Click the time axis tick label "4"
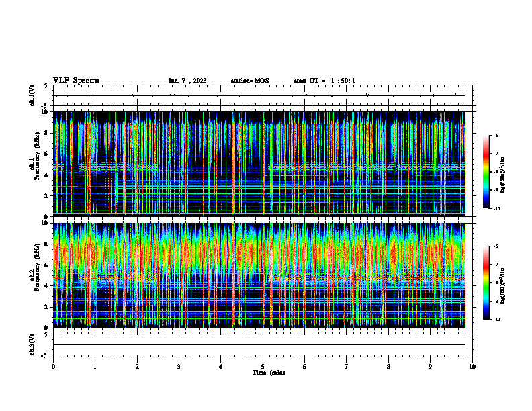Viewport: 532px width, 411px height. tap(221, 367)
